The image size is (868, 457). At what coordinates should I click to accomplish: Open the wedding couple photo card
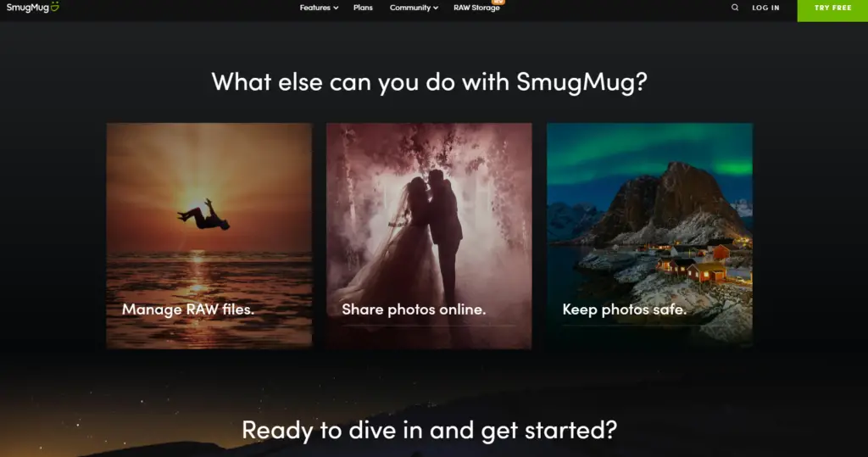(429, 212)
